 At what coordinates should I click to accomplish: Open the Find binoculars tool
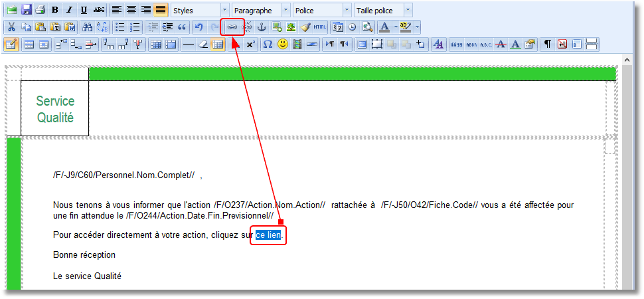click(x=87, y=27)
